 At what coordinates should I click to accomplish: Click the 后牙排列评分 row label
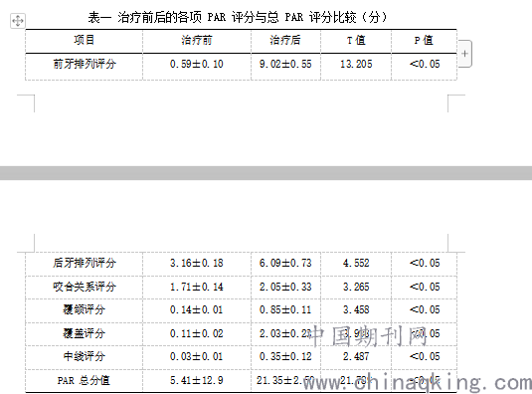pyautogui.click(x=85, y=263)
